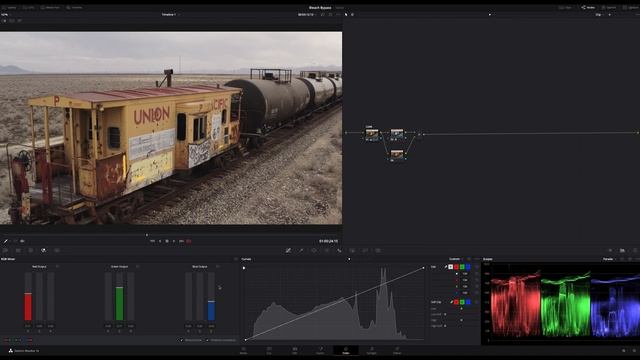Click the qualifier picker icon below viewer

(x=6, y=241)
